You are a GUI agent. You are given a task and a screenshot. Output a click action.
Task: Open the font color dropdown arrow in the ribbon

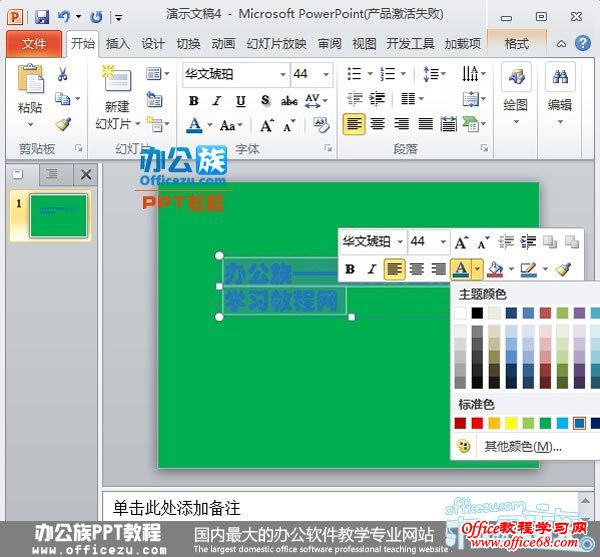pyautogui.click(x=209, y=126)
